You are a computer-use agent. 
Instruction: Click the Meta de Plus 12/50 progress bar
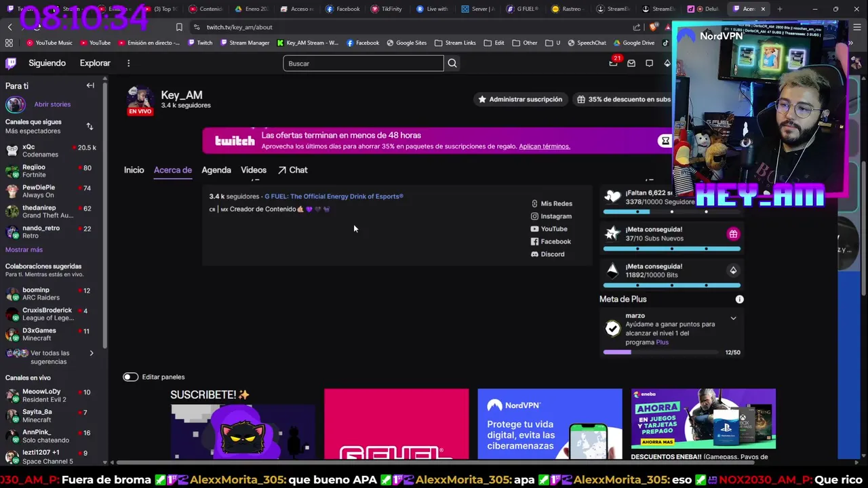(x=661, y=352)
